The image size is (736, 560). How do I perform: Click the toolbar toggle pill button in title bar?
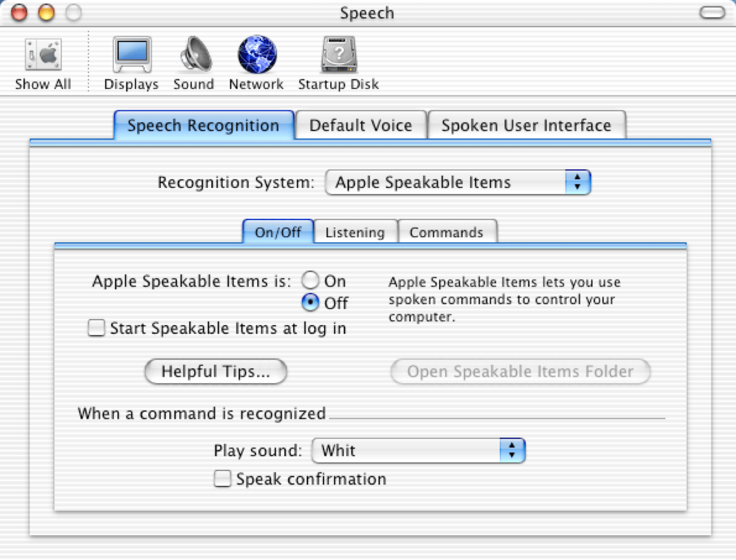pyautogui.click(x=712, y=12)
